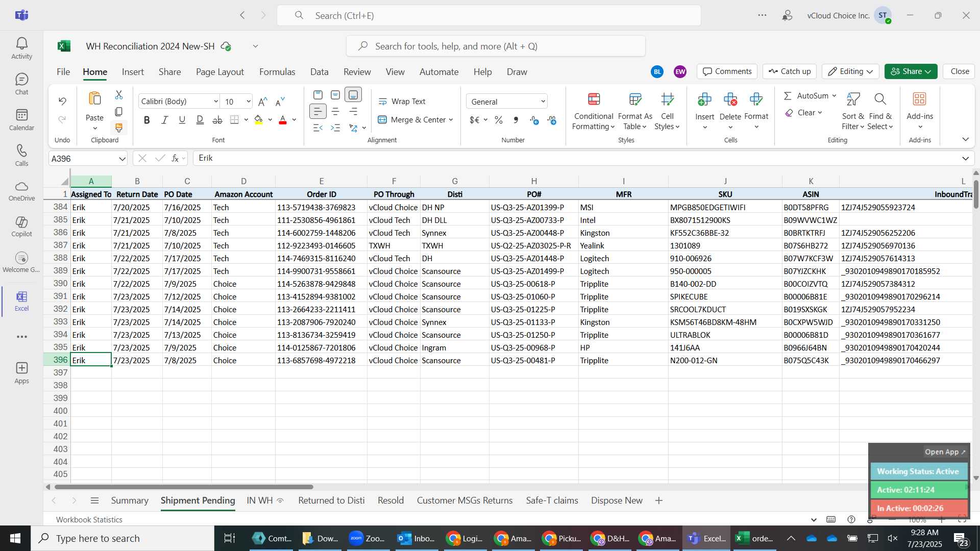The height and width of the screenshot is (551, 980).
Task: Toggle Wrap Text
Action: tap(402, 102)
